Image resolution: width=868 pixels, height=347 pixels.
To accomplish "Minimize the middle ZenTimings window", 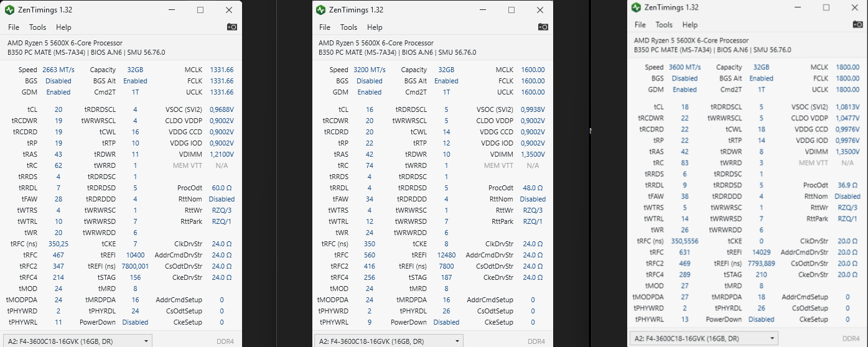I will 482,10.
